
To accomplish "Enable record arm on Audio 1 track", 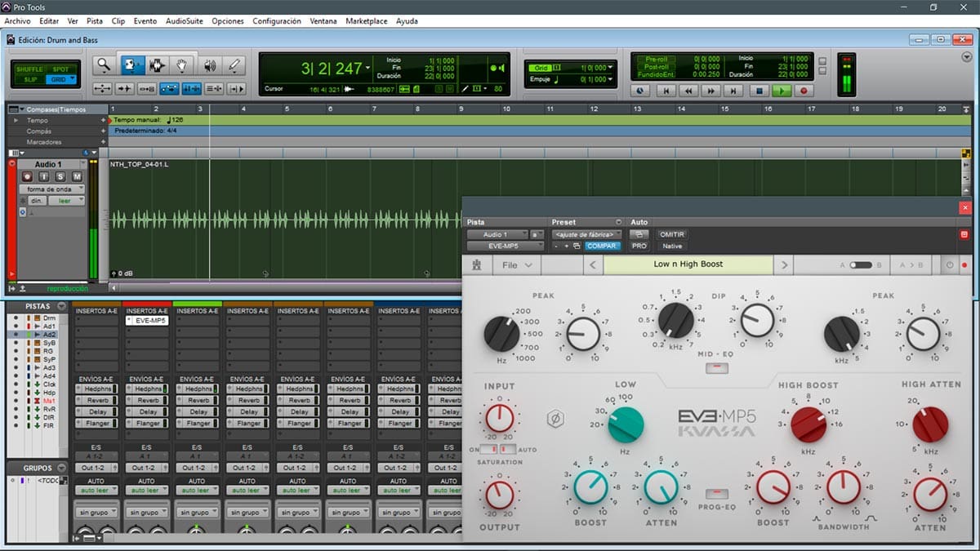I will (27, 176).
